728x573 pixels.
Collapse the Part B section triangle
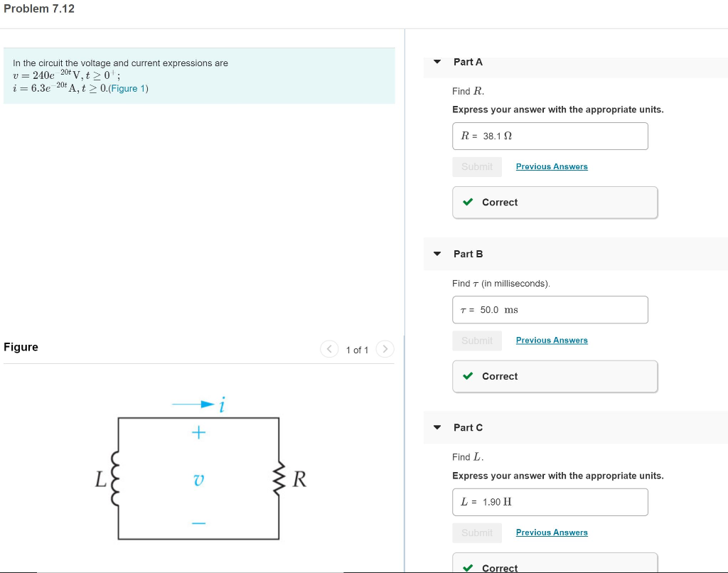coord(437,254)
